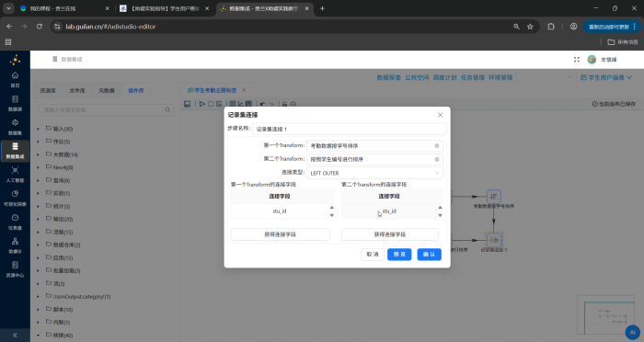Expand the 查询(6) folder
644x342 pixels.
tap(39, 180)
